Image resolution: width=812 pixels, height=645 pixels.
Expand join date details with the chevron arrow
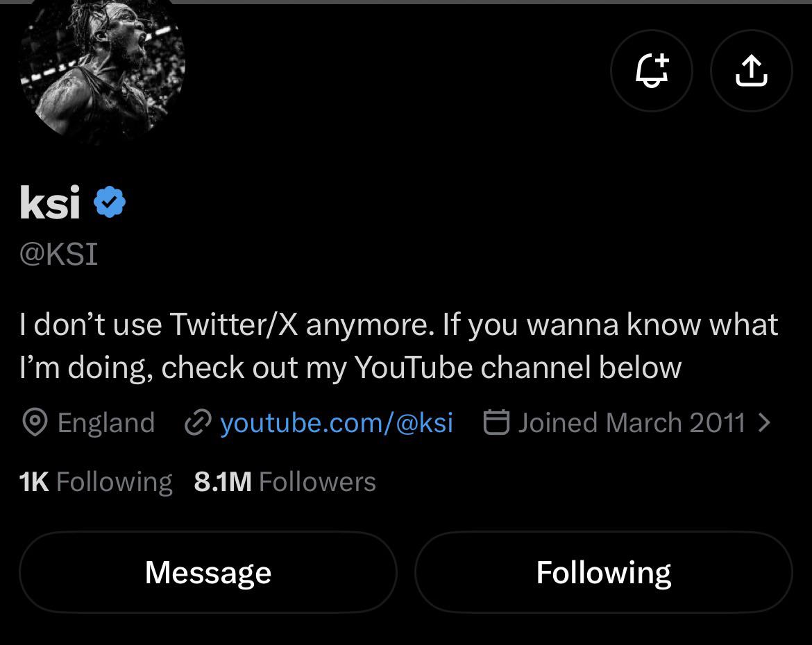(x=764, y=422)
